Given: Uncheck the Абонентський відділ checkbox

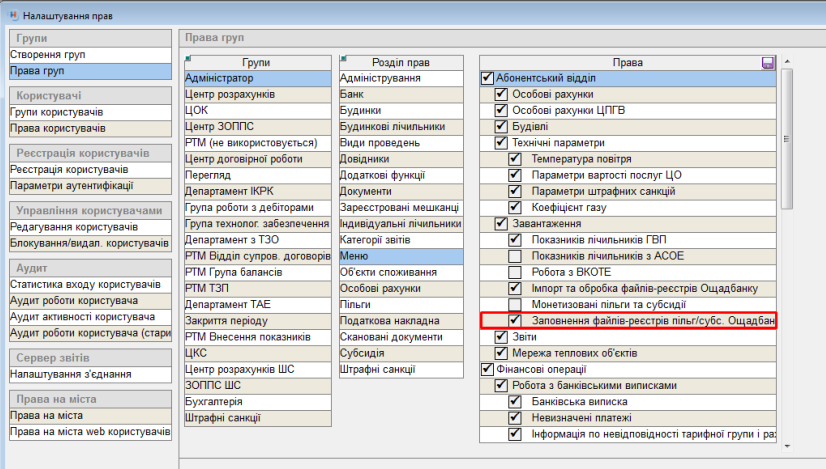Looking at the screenshot, I should [x=488, y=78].
